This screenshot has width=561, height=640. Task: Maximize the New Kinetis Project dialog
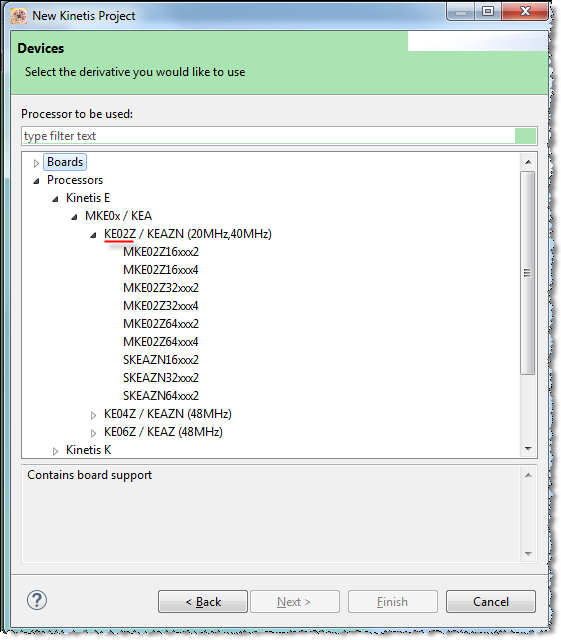coord(488,11)
